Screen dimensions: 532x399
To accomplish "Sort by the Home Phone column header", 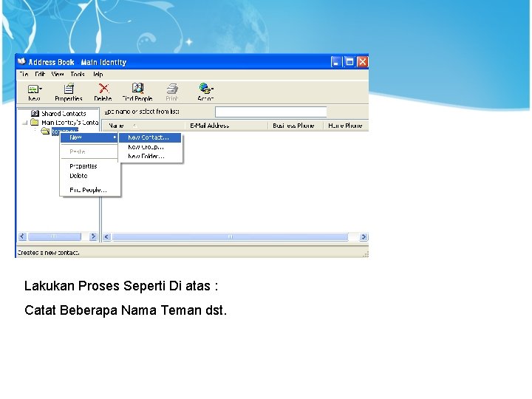I will 346,126.
